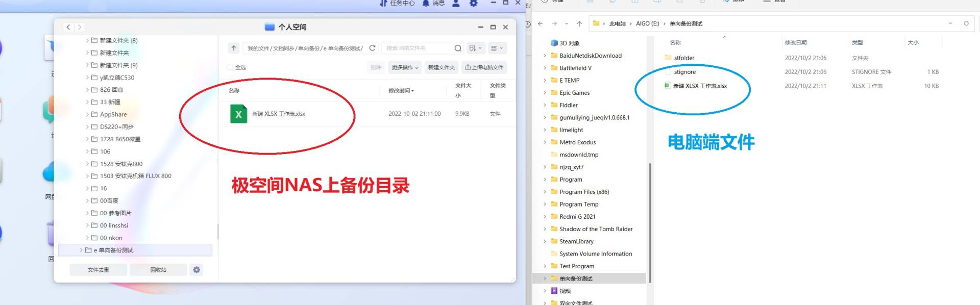
Task: Select the green Excel file icon in NAS
Action: [x=238, y=114]
